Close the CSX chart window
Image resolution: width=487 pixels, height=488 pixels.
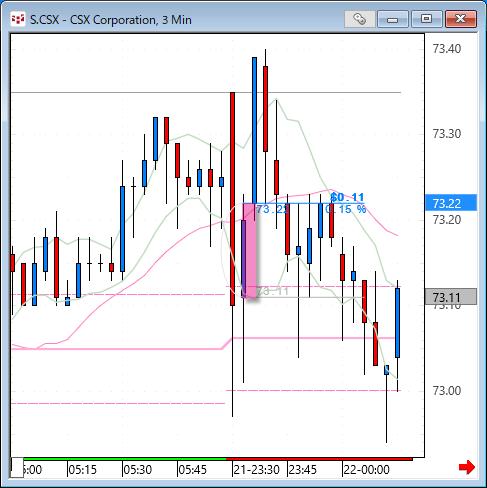(461, 19)
